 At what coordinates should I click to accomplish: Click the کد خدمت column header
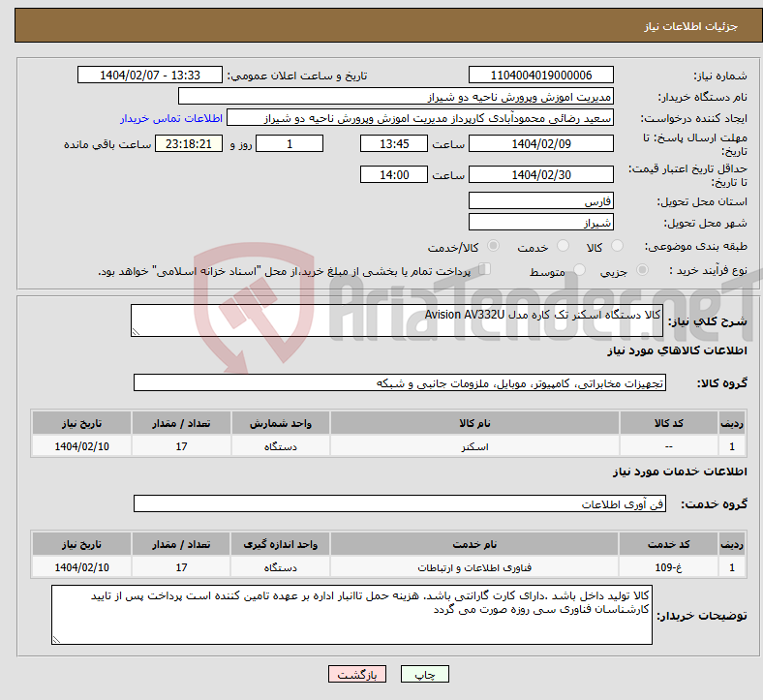[x=669, y=544]
